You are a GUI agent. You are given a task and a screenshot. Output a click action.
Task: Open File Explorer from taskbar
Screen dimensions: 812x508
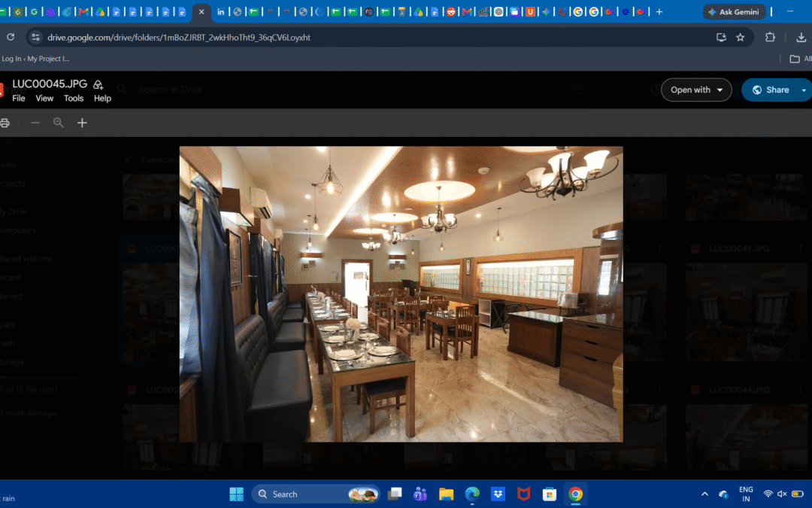446,494
